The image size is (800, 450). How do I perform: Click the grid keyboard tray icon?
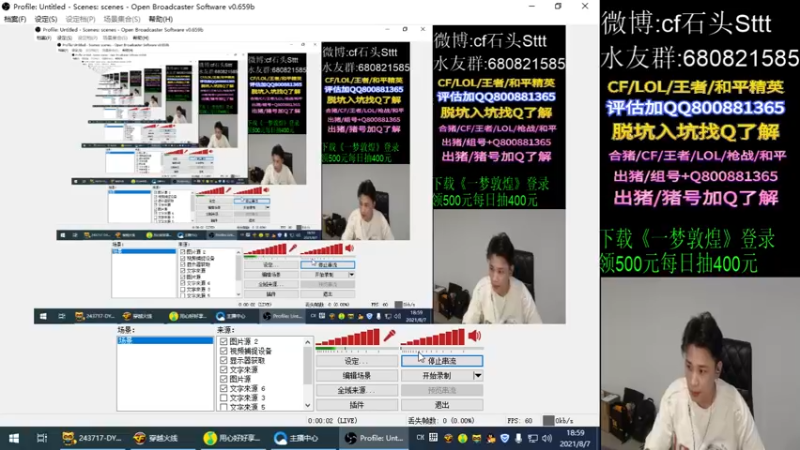[x=433, y=438]
